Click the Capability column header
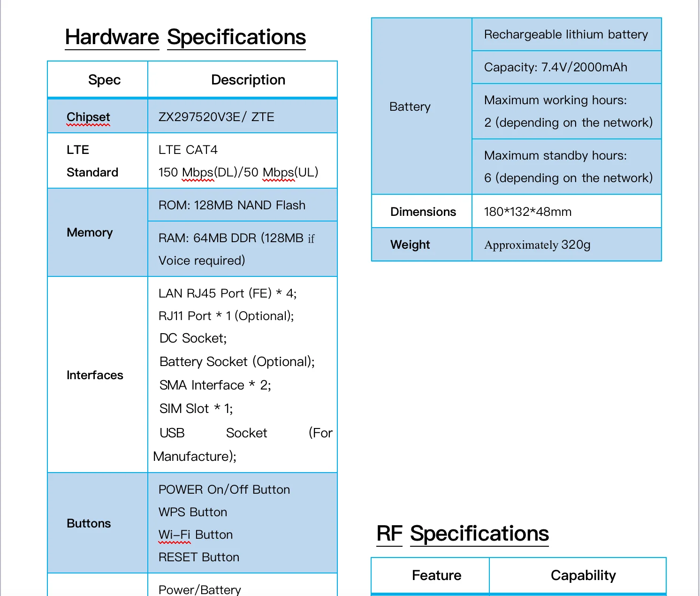This screenshot has height=596, width=700. 583,575
